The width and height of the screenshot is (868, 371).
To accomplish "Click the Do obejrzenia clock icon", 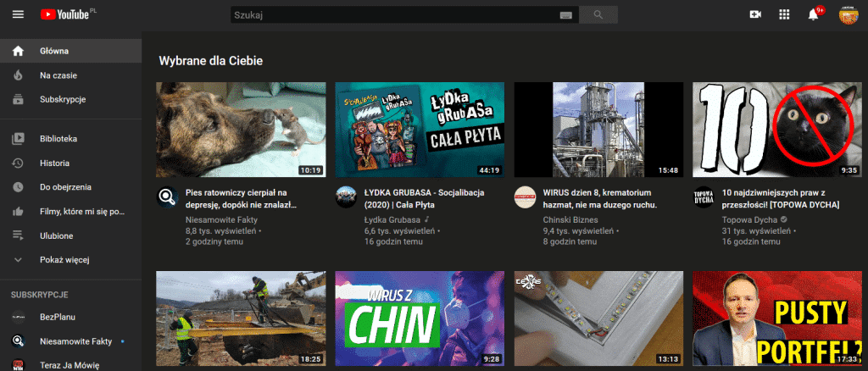I will pyautogui.click(x=19, y=187).
